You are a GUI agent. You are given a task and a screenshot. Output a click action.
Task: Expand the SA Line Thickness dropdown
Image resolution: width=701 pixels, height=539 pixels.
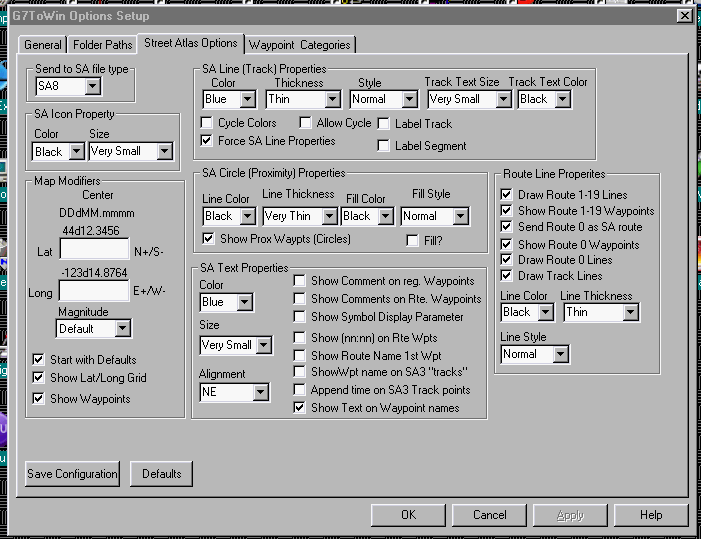[x=332, y=100]
